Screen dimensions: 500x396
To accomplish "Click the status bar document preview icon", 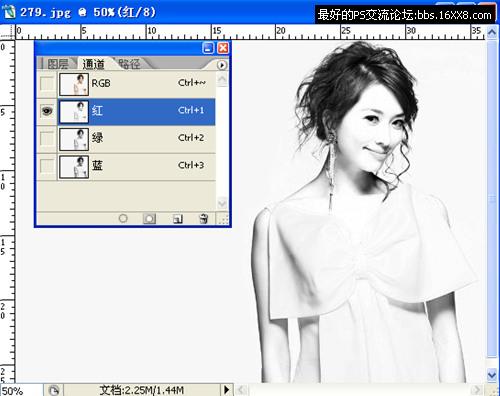I will click(x=54, y=390).
